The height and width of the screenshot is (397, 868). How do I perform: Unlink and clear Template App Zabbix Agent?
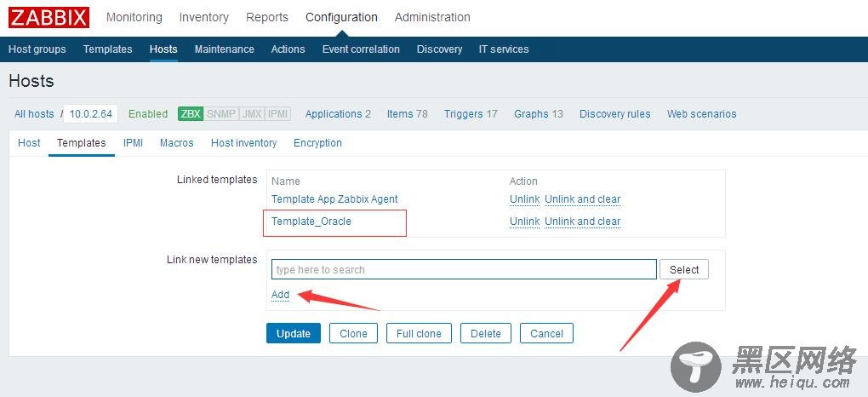tap(582, 199)
